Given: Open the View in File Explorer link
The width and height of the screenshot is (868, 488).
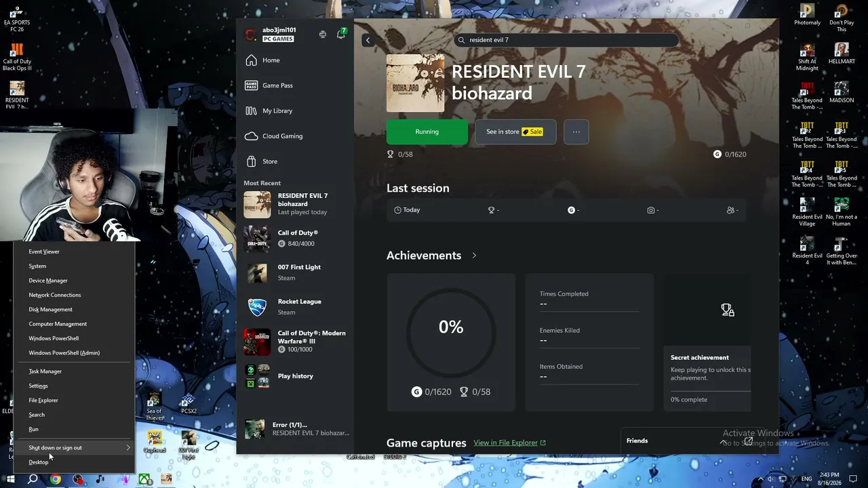Looking at the screenshot, I should click(510, 443).
